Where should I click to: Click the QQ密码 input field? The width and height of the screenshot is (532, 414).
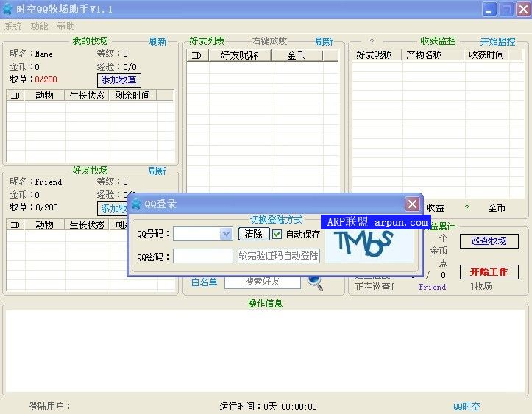[203, 256]
